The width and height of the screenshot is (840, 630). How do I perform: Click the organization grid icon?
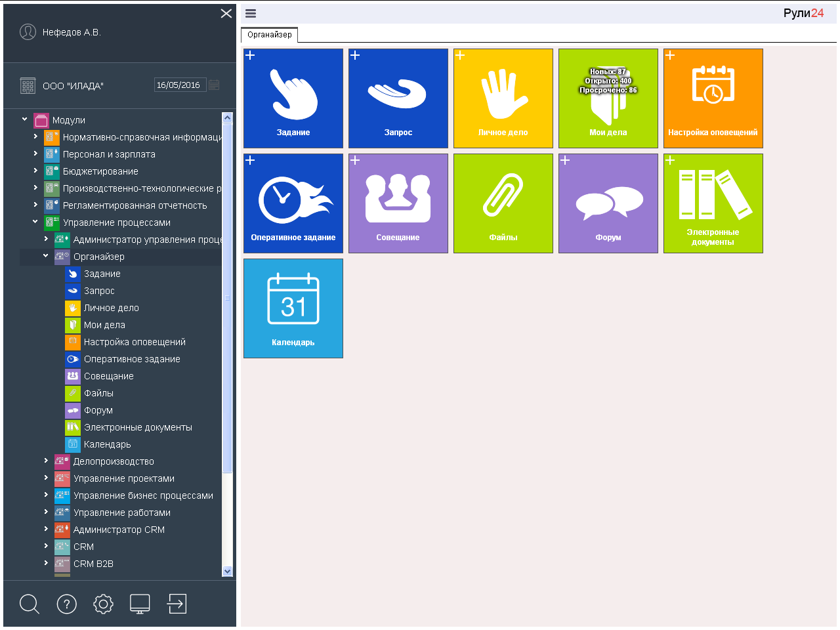coord(28,85)
